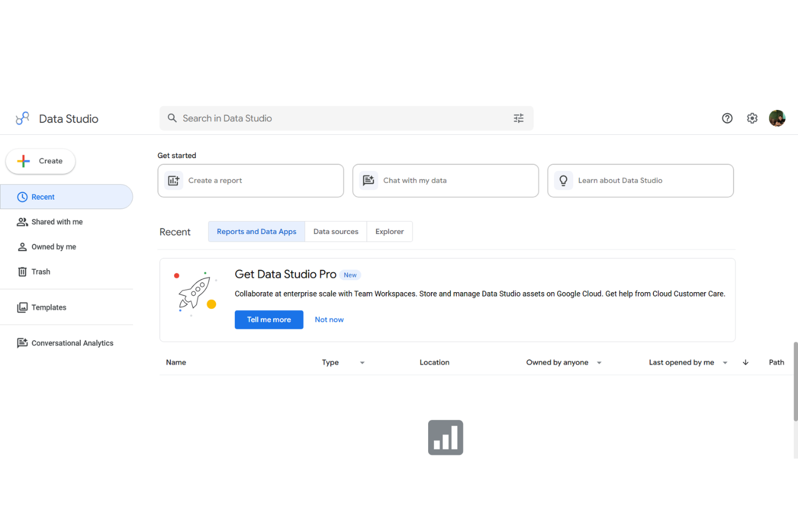The image size is (798, 532).
Task: Click the Search in Data Studio field
Action: click(x=346, y=118)
